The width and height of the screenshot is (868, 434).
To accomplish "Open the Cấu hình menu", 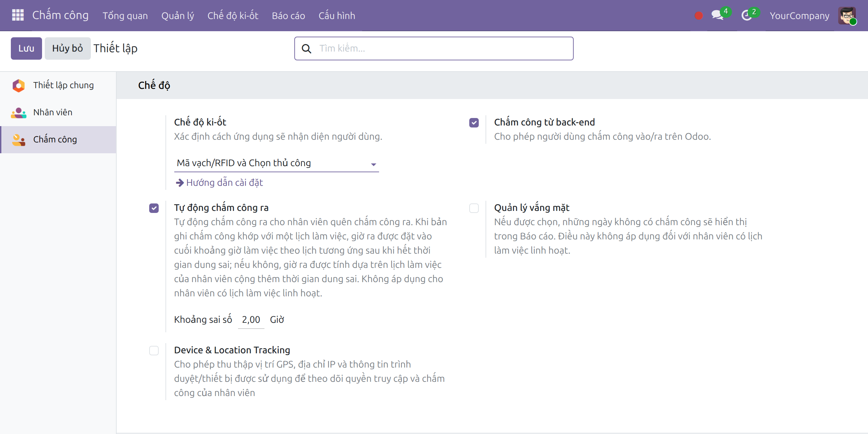I will [337, 16].
